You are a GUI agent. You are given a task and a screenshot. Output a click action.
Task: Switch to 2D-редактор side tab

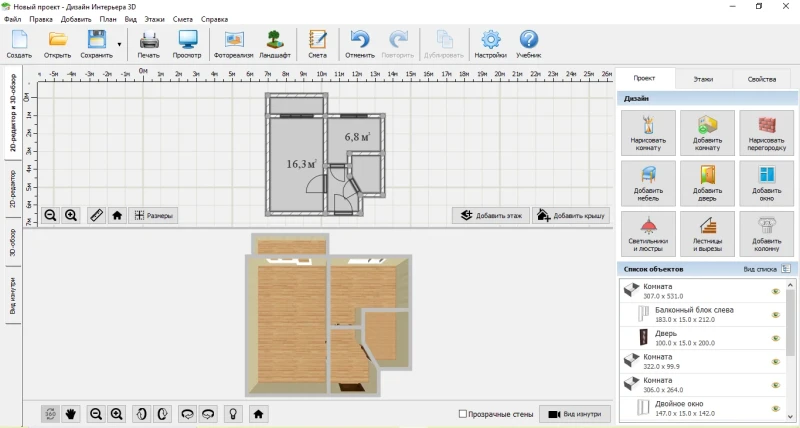tap(13, 188)
